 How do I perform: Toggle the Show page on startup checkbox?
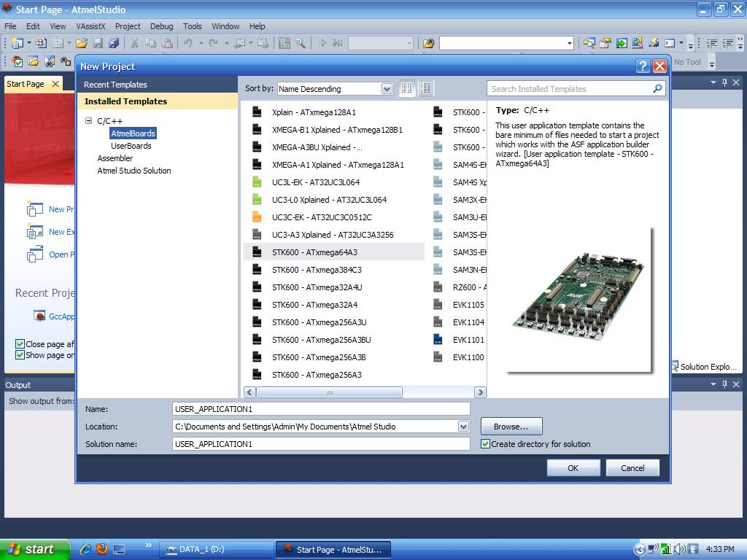pyautogui.click(x=20, y=355)
